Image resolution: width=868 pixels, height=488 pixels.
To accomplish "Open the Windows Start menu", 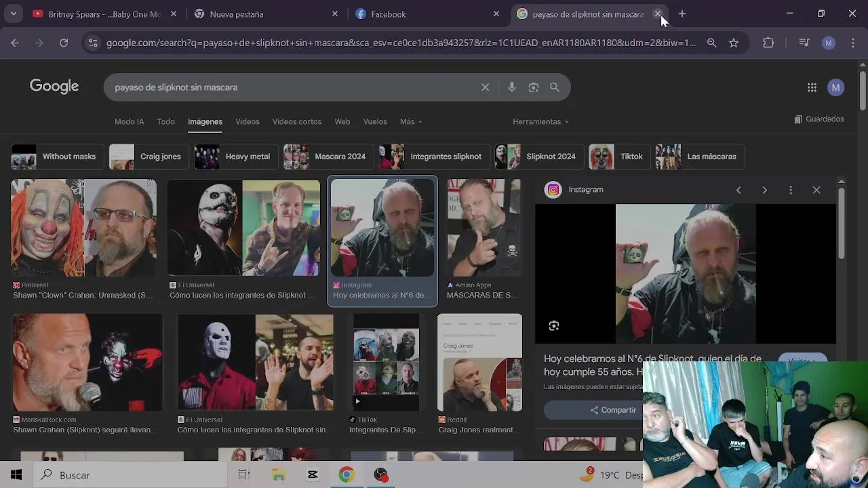I will pos(16,475).
